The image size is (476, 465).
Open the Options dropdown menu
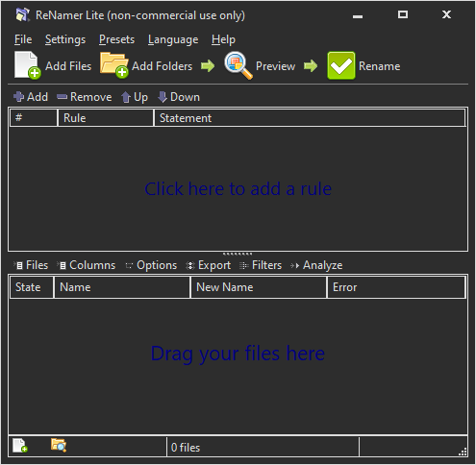click(151, 265)
